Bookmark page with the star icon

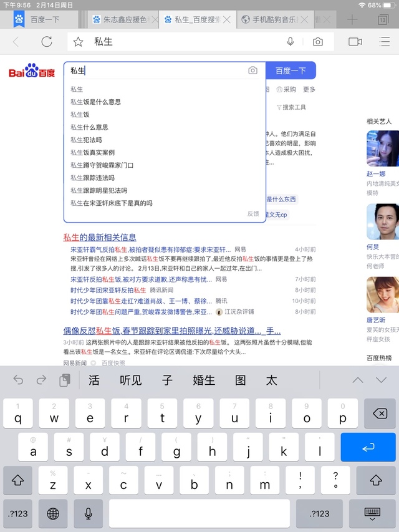(x=78, y=42)
